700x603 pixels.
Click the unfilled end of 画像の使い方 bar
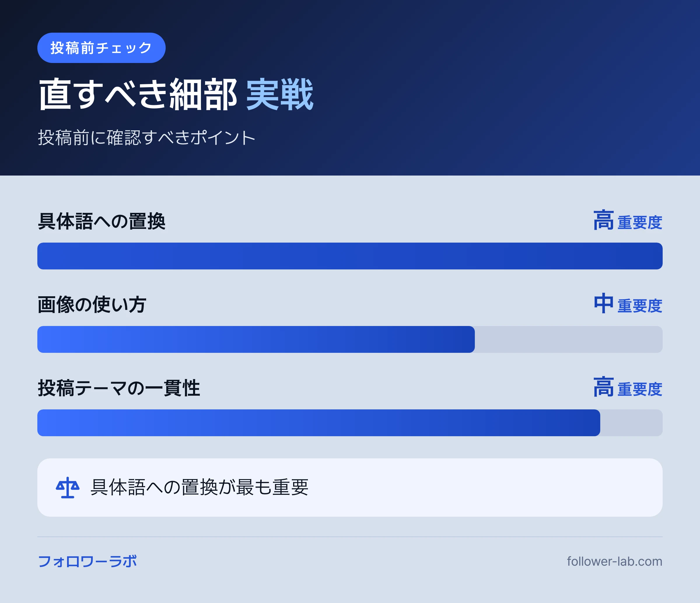click(x=568, y=339)
